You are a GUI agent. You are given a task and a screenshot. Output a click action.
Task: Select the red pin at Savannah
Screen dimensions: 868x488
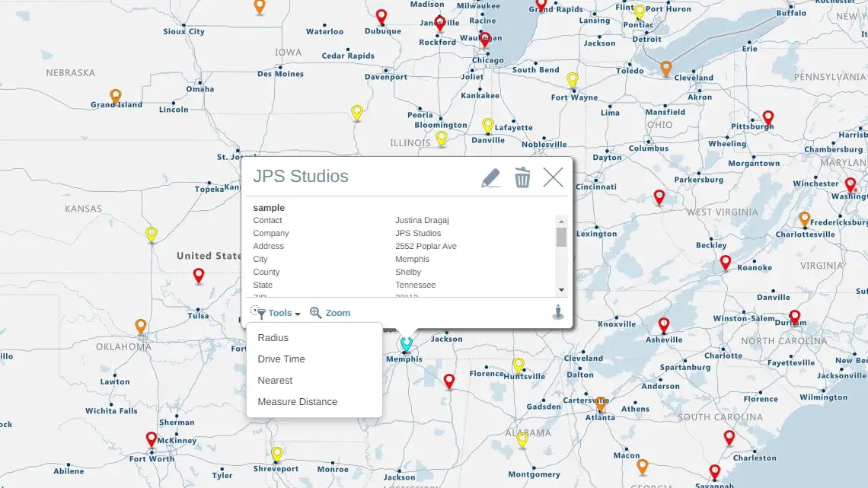click(x=715, y=472)
